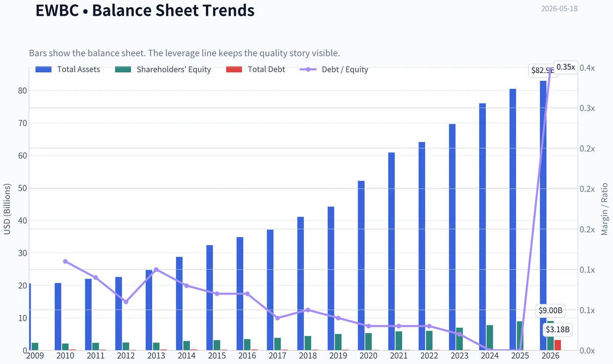Click the EWBC • Balance Sheet Trends title

point(145,10)
